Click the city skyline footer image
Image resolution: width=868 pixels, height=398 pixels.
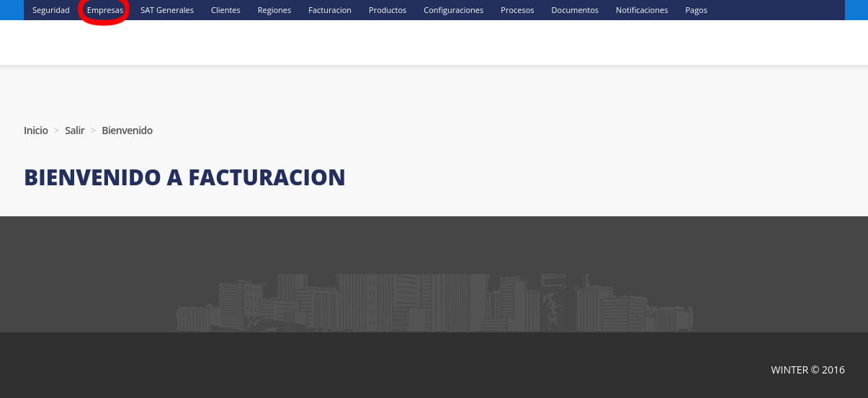[434, 303]
